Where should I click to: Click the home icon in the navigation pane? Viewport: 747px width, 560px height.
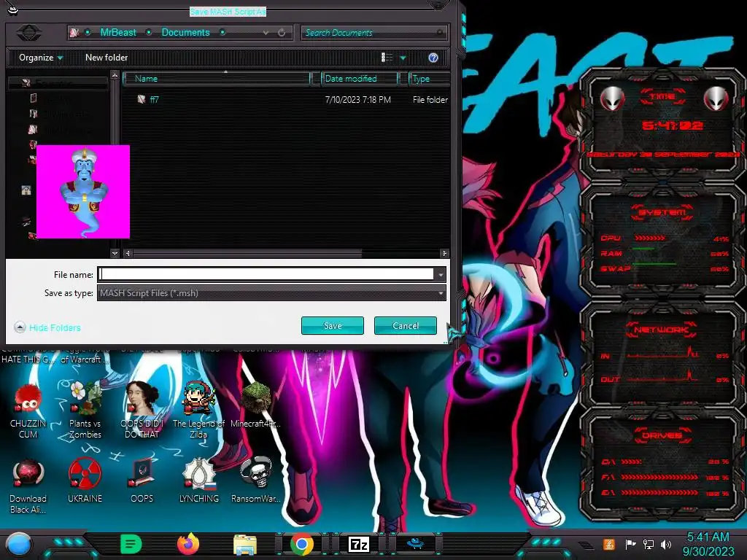pos(26,190)
